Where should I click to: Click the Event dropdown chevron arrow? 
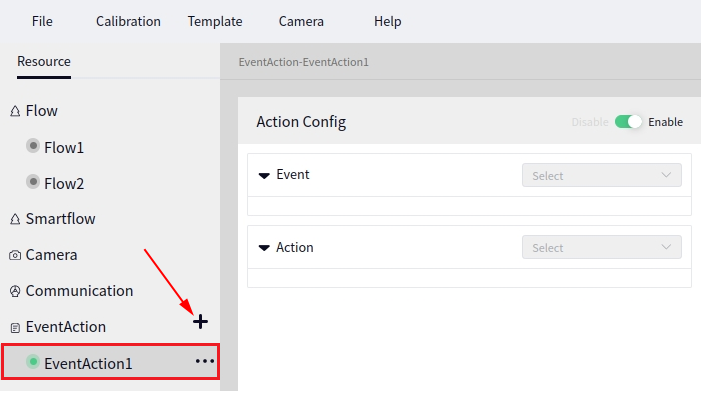(666, 175)
